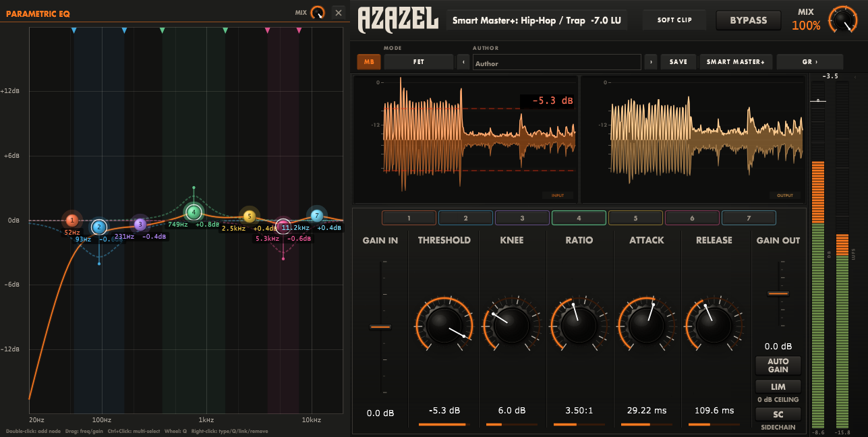
Task: Select light-blue EQ node 7
Action: [317, 216]
